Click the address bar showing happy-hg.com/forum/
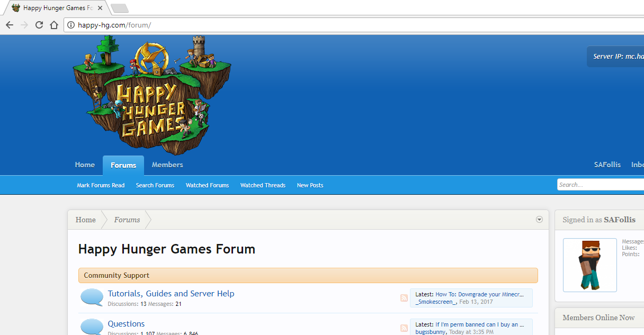 tap(354, 25)
